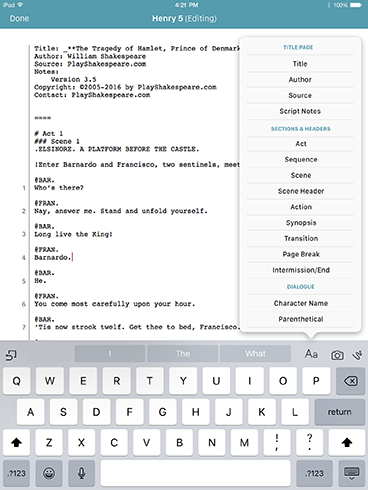
Task: Tap the 'Author: William Shakespeare' line
Action: click(90, 56)
